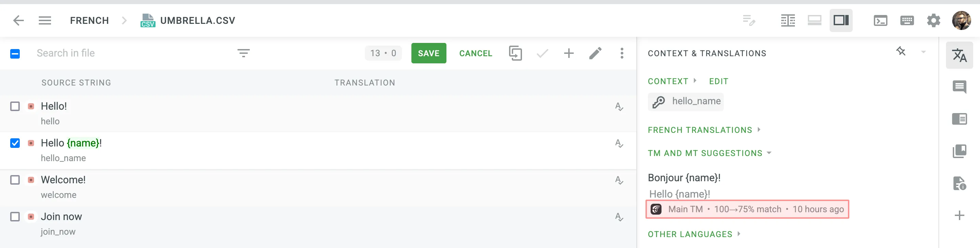Click EDIT next to CONTEXT

718,81
